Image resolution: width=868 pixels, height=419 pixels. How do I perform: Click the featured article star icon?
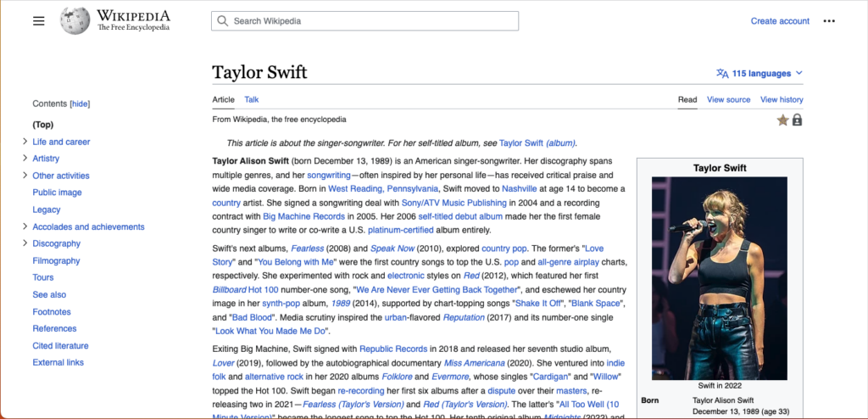point(782,120)
